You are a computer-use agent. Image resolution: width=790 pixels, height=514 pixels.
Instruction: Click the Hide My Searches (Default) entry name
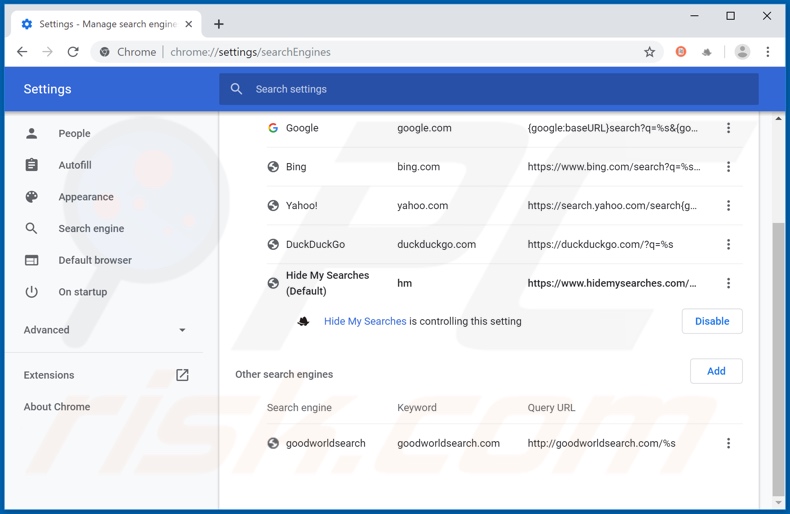[x=327, y=283]
